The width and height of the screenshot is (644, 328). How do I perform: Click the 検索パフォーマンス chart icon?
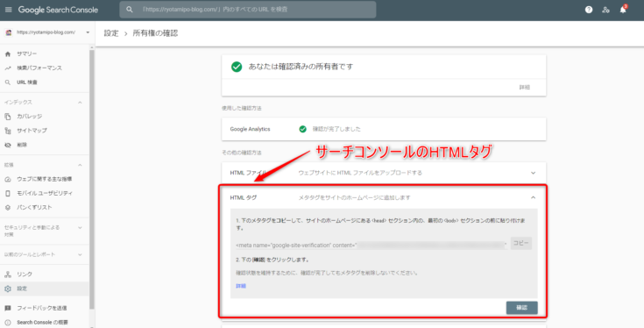(8, 68)
